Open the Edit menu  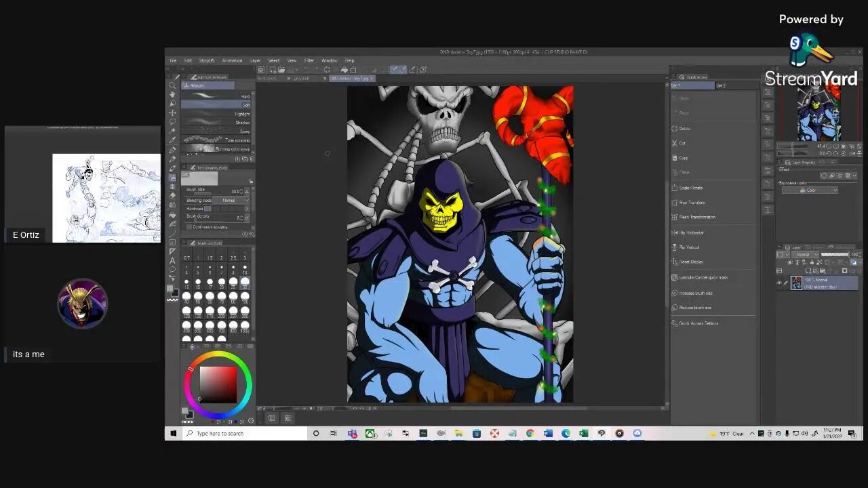click(188, 60)
